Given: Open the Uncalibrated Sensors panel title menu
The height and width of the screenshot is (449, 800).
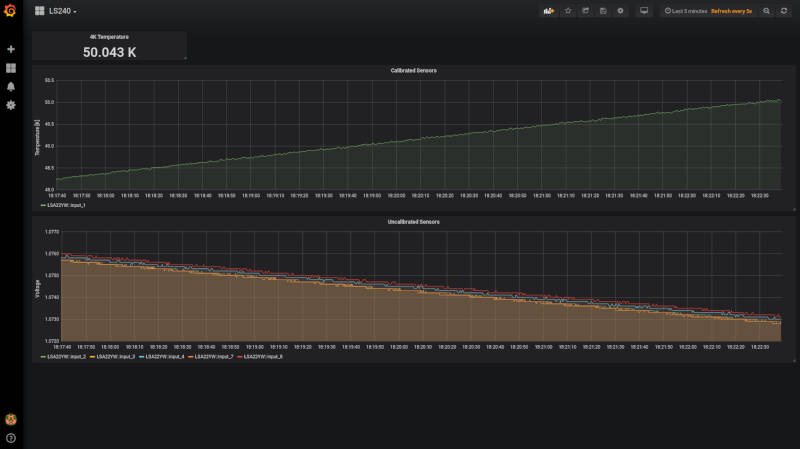Looking at the screenshot, I should click(x=414, y=222).
